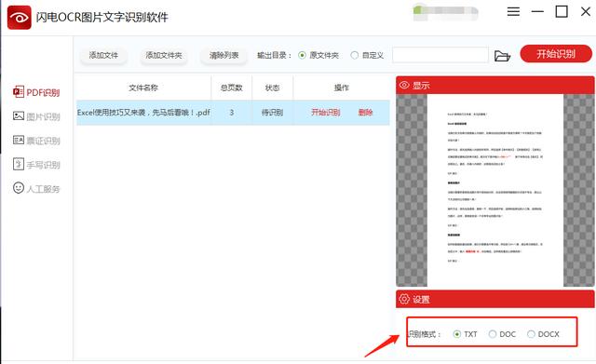Choose TXT recognition format

coord(457,334)
